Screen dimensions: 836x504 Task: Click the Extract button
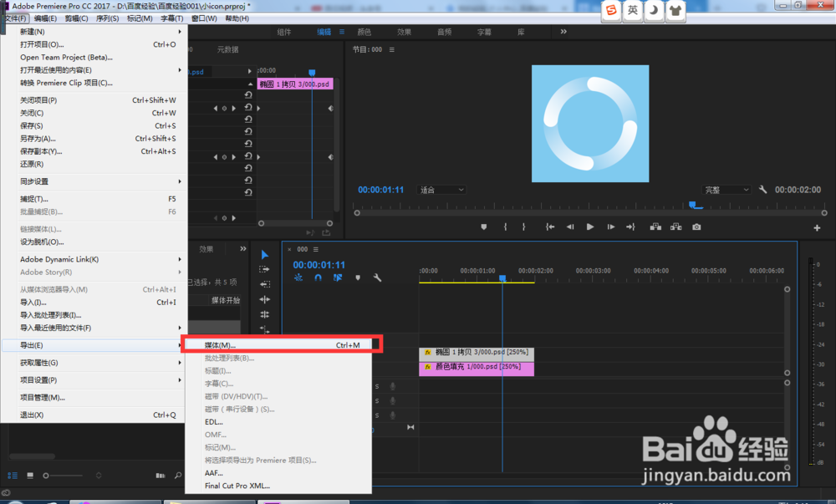(x=676, y=227)
